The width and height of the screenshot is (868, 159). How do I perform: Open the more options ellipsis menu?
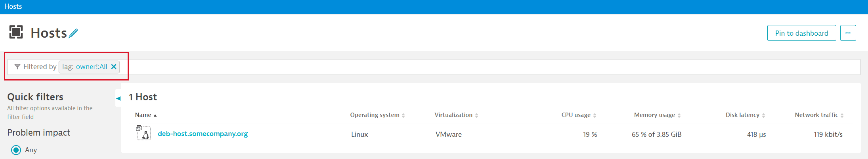(848, 33)
